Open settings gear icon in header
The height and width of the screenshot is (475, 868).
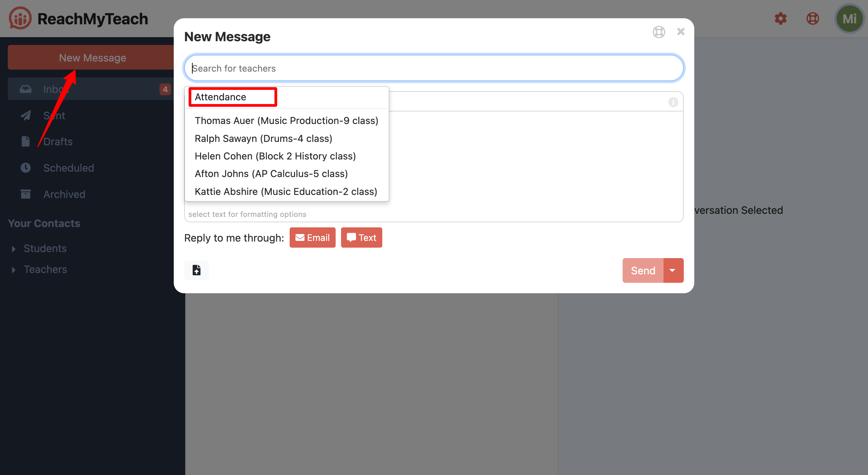tap(780, 19)
